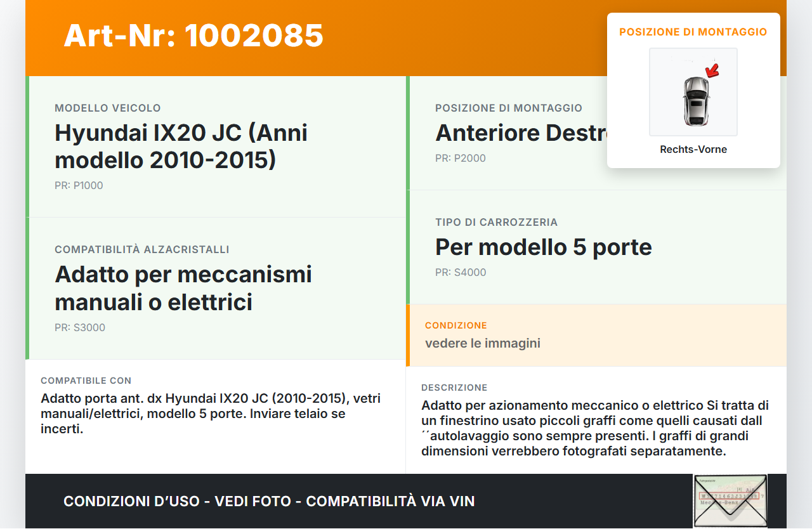
Task: Click the 'Adatto porta ant. dx Hyundai IX20' paragraph
Action: pos(211,414)
